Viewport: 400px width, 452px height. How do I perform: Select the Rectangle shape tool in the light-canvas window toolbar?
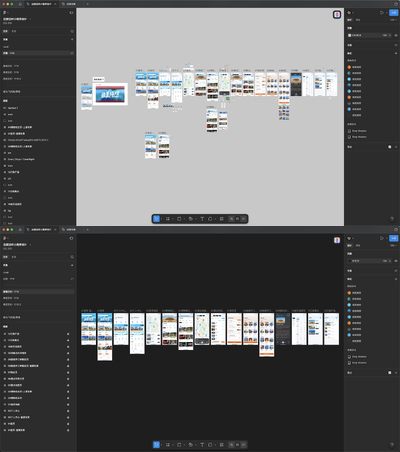[x=179, y=219]
